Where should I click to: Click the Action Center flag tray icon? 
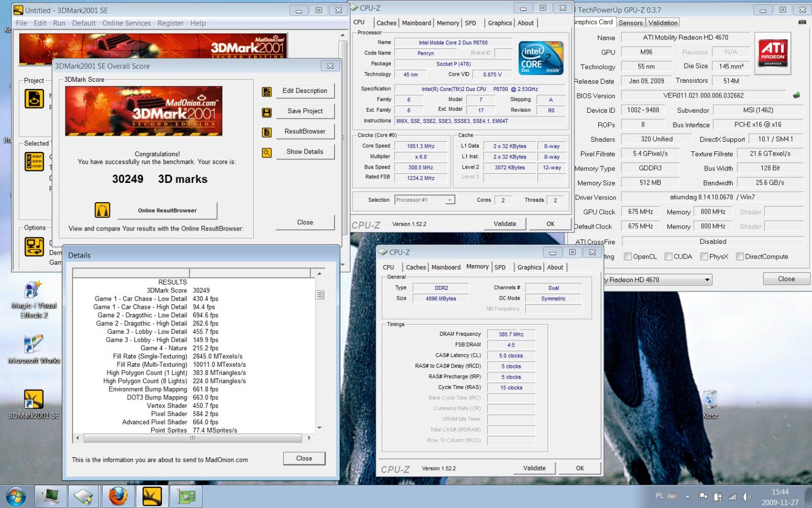coord(703,496)
